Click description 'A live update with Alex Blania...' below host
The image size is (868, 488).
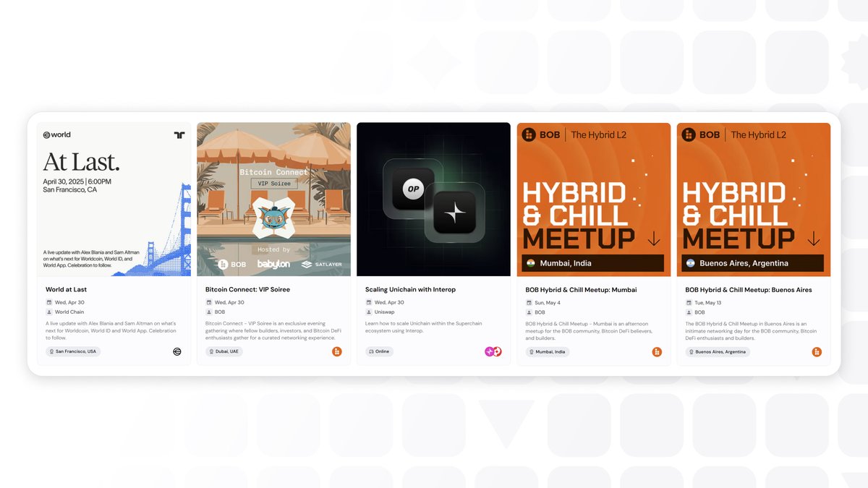point(111,330)
